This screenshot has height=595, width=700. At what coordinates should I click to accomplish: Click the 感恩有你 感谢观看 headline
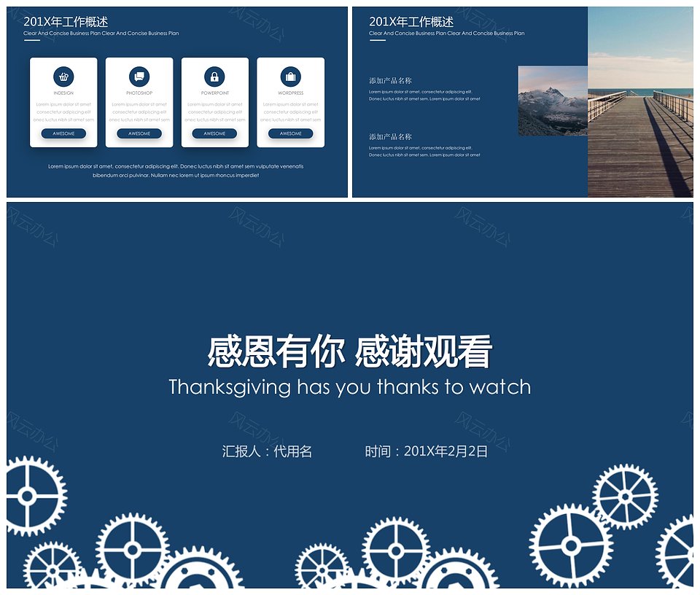(349, 351)
